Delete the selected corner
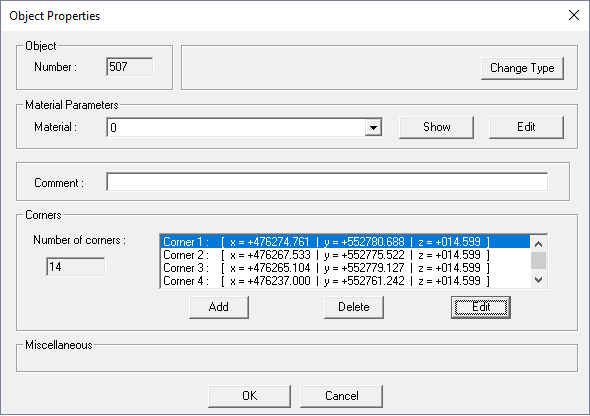The width and height of the screenshot is (590, 416). 354,307
